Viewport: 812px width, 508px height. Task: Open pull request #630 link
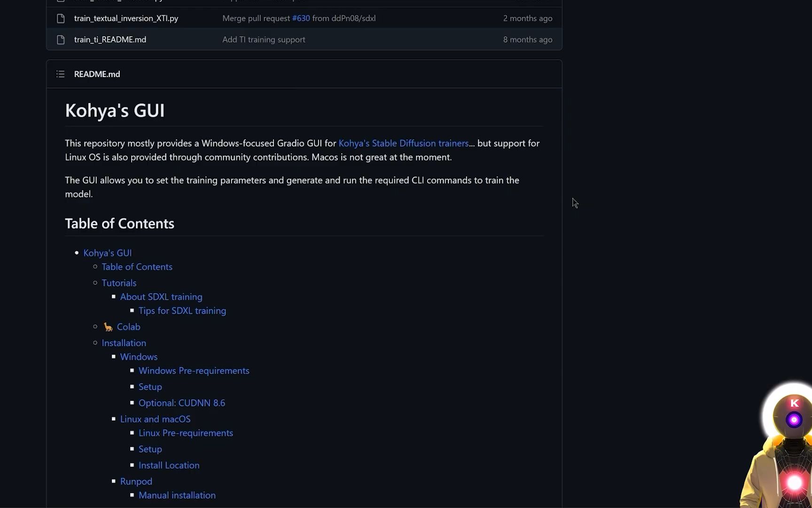tap(301, 18)
